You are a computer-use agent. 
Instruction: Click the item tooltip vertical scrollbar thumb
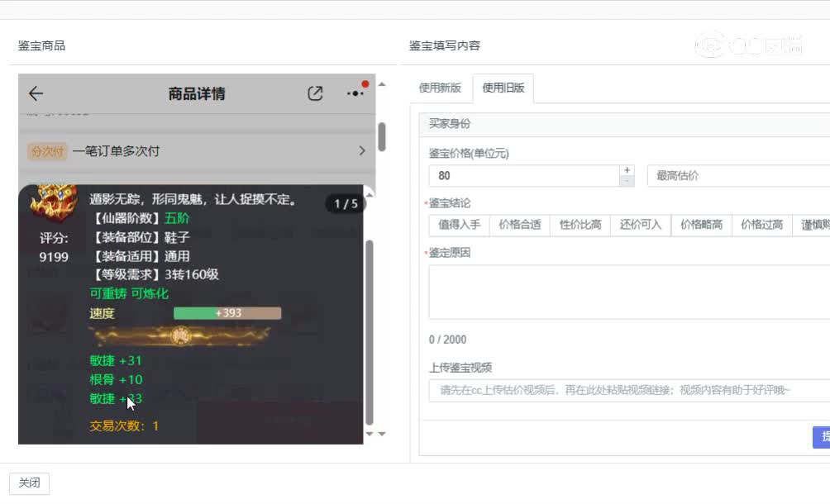pyautogui.click(x=370, y=332)
